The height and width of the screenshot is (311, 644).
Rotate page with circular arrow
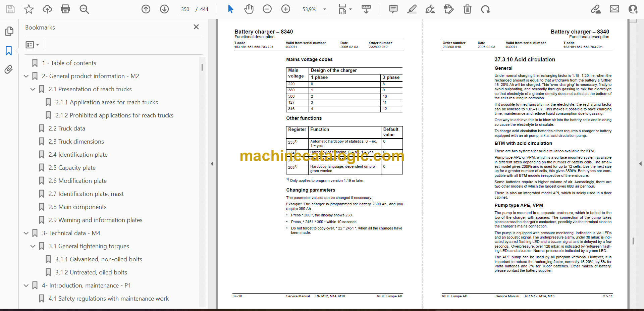(486, 9)
